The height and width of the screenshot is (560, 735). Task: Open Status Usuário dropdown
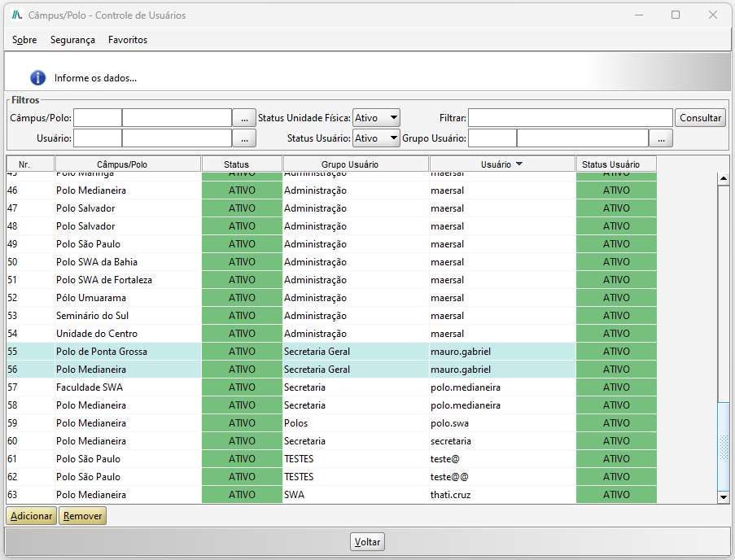(376, 138)
